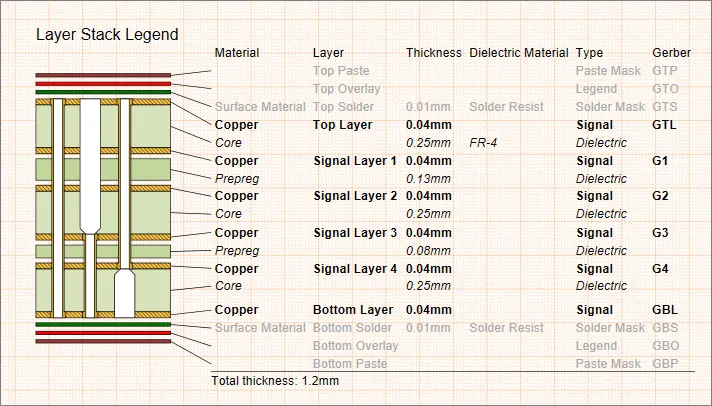
Task: Click the 'Thickness' column header
Action: (x=434, y=53)
